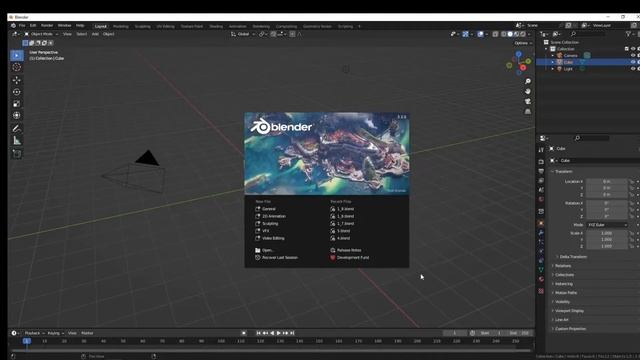This screenshot has width=640, height=360.
Task: Click the Rotation X value field
Action: click(x=607, y=203)
